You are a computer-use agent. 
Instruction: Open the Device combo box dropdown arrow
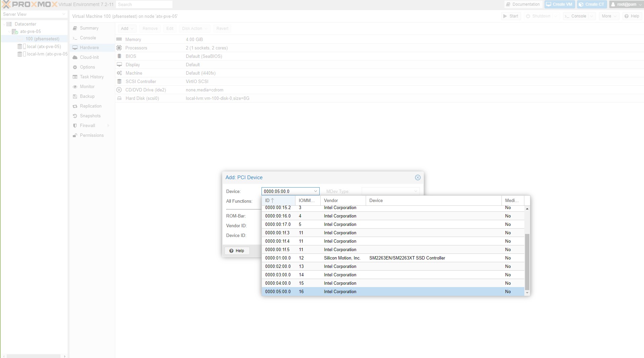(315, 191)
